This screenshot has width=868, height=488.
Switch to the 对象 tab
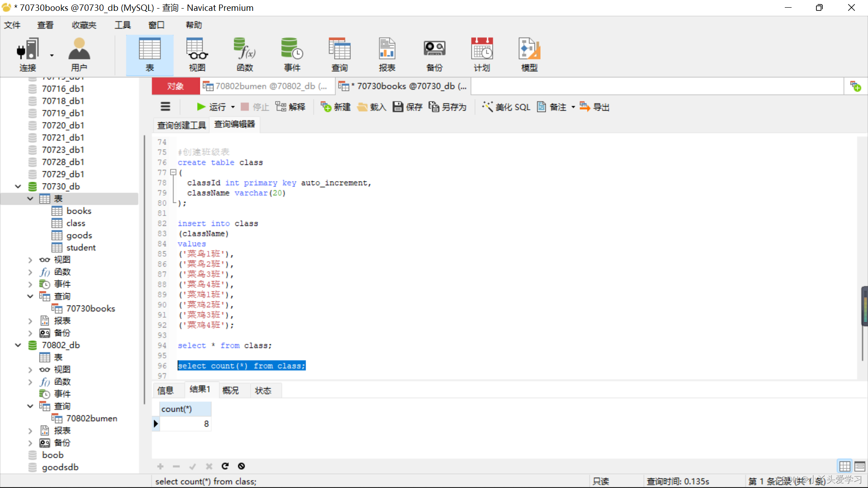(x=175, y=86)
